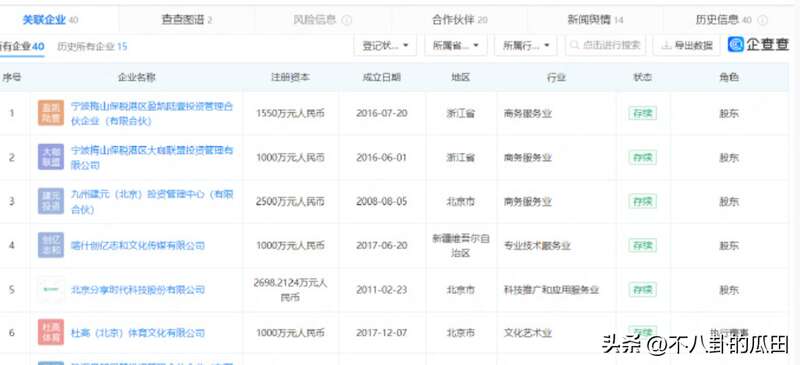Viewport: 800px width, 365px height.
Task: Click the 企查查 logo icon
Action: [736, 45]
